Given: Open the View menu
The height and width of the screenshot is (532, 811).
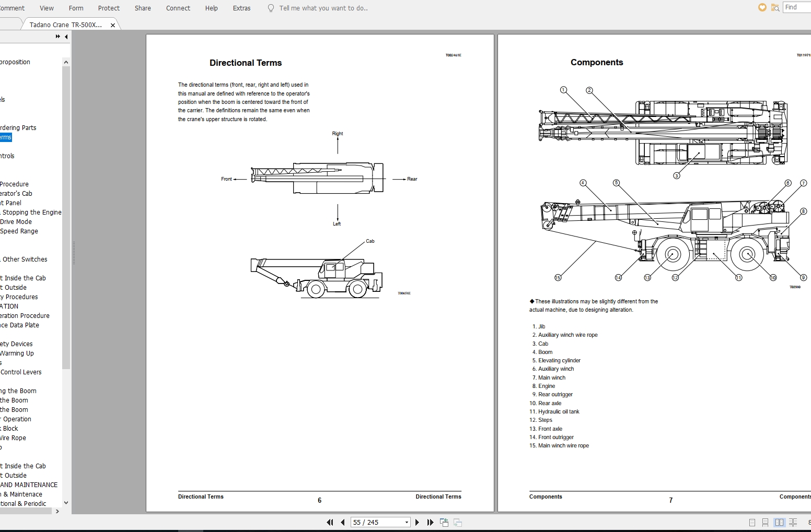Looking at the screenshot, I should pos(47,8).
